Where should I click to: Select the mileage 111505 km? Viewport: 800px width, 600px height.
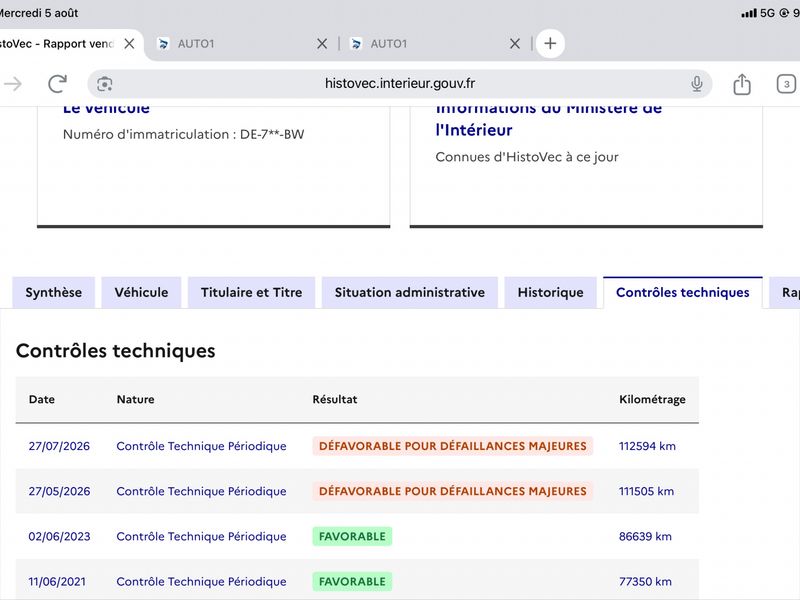click(646, 491)
